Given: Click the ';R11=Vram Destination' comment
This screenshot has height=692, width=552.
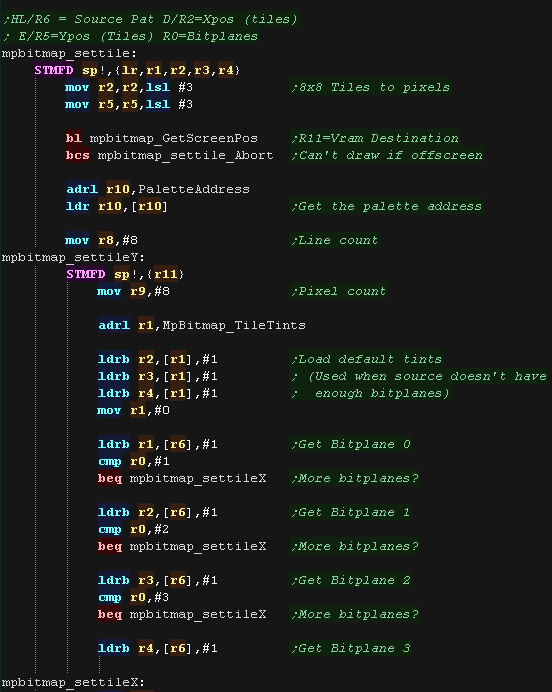Looking at the screenshot, I should point(375,138).
